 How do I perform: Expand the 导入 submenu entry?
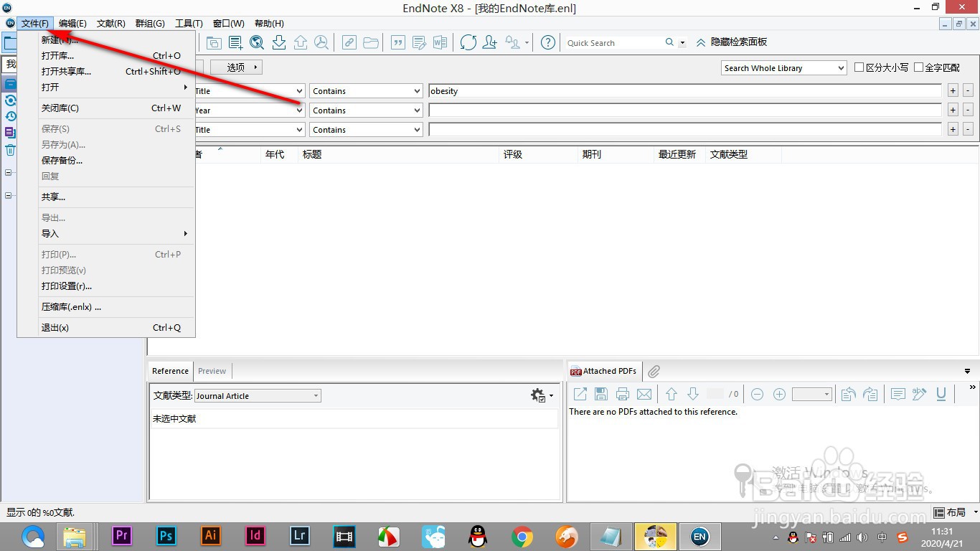pos(106,233)
